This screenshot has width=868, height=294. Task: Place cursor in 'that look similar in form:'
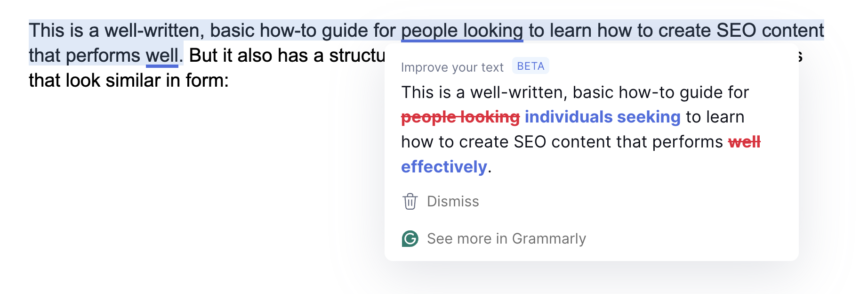pyautogui.click(x=129, y=81)
